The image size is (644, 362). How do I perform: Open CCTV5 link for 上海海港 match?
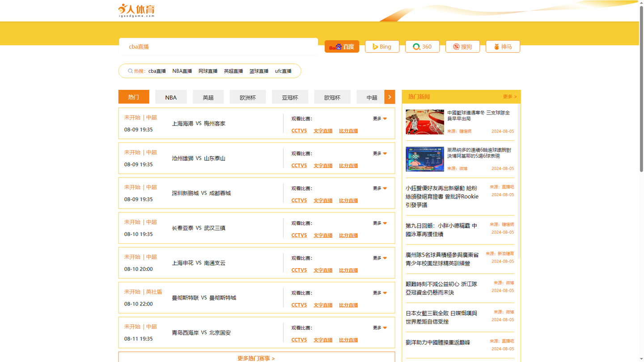point(299,130)
